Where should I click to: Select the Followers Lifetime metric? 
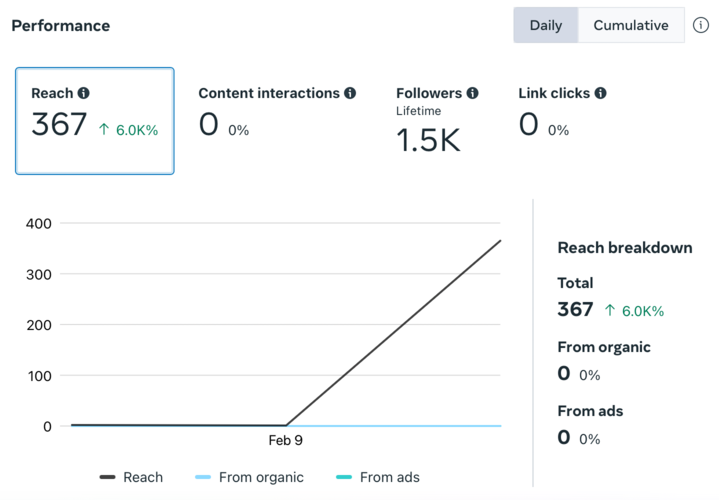coord(437,120)
